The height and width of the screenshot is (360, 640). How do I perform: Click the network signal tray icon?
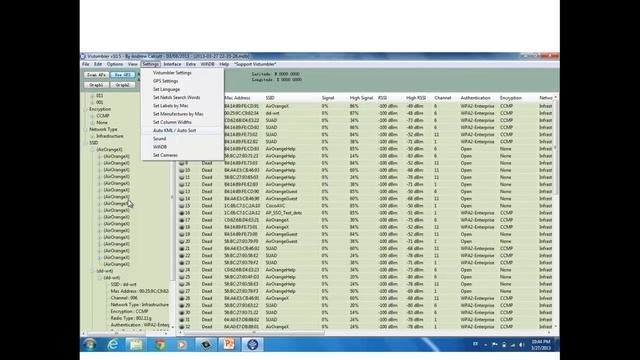[x=513, y=345]
